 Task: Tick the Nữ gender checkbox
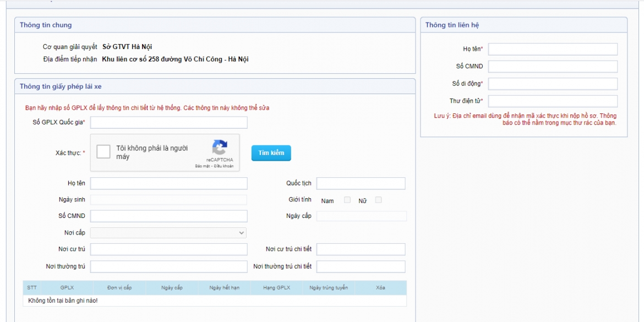point(379,200)
